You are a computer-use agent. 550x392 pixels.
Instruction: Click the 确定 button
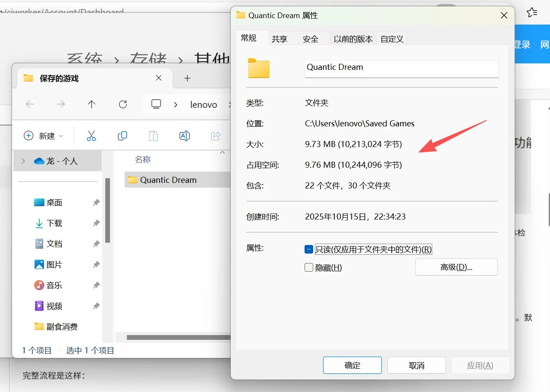(x=352, y=365)
